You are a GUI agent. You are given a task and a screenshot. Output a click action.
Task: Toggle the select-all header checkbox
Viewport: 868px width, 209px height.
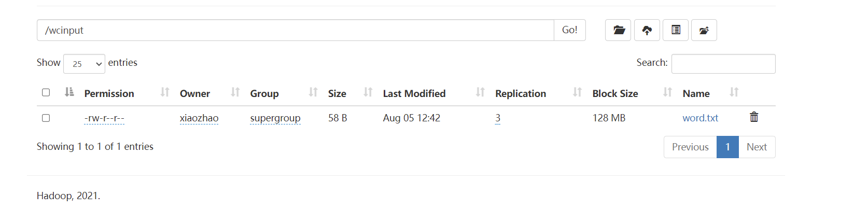tap(46, 92)
